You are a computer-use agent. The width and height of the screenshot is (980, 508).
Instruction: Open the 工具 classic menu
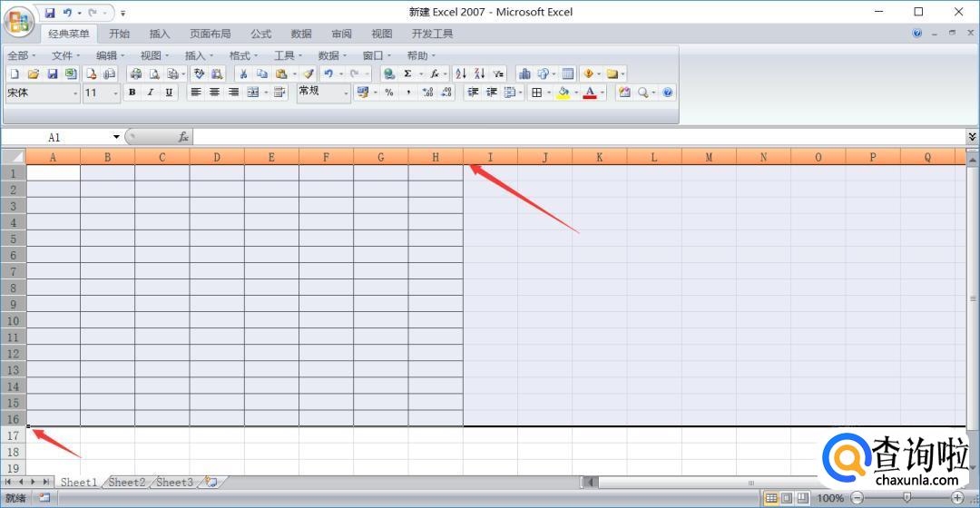coord(288,55)
